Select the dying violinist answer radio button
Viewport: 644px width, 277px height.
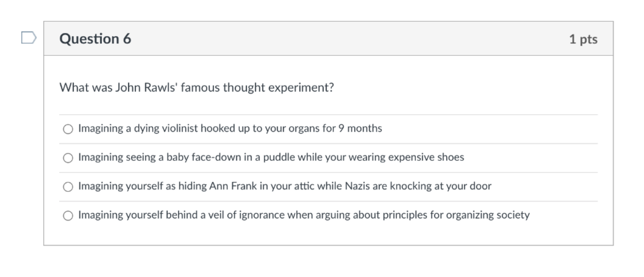click(x=68, y=129)
